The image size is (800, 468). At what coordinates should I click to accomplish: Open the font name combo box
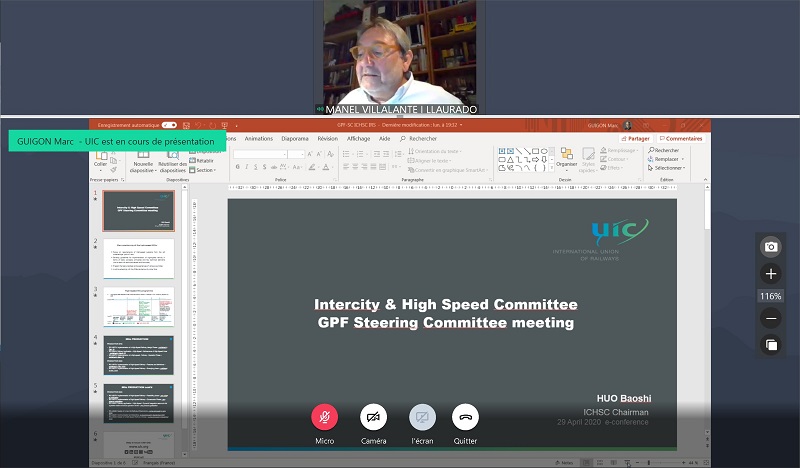point(260,154)
